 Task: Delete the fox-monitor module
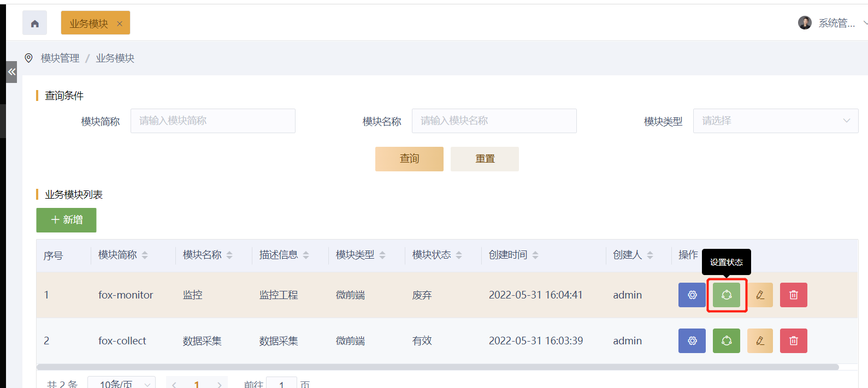794,295
